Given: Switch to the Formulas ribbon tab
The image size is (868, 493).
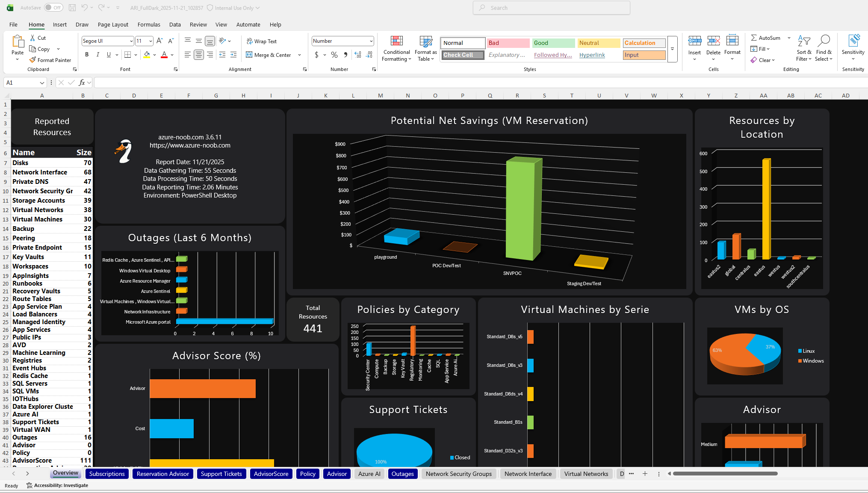Looking at the screenshot, I should (149, 24).
